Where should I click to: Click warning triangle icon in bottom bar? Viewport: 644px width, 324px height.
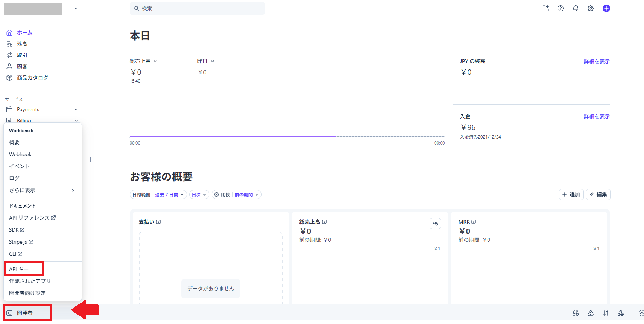point(590,313)
